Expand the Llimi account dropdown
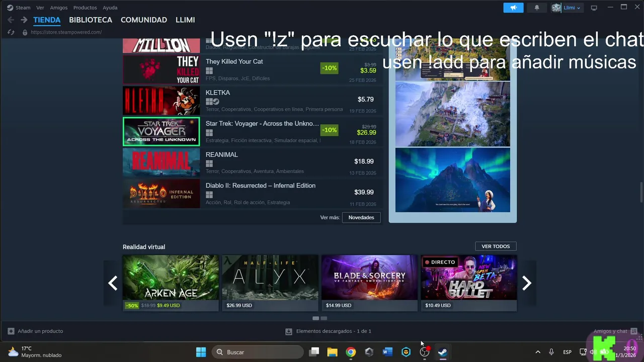 point(572,8)
